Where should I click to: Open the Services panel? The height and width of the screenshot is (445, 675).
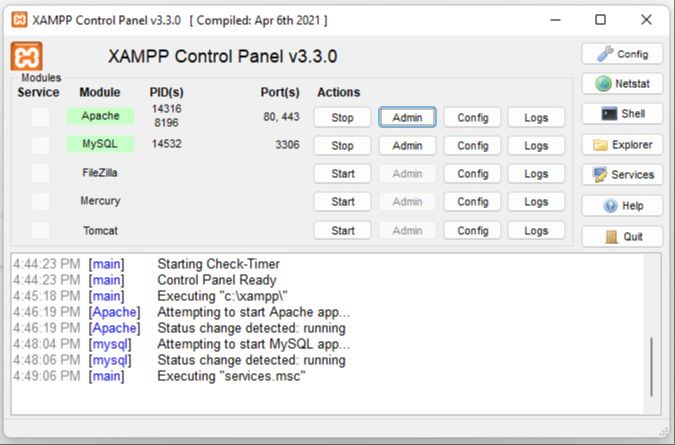click(622, 175)
